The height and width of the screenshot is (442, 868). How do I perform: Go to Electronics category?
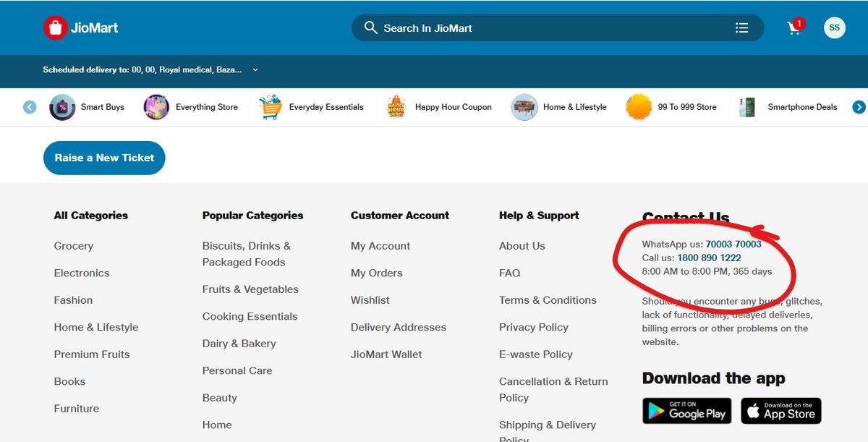coord(82,273)
